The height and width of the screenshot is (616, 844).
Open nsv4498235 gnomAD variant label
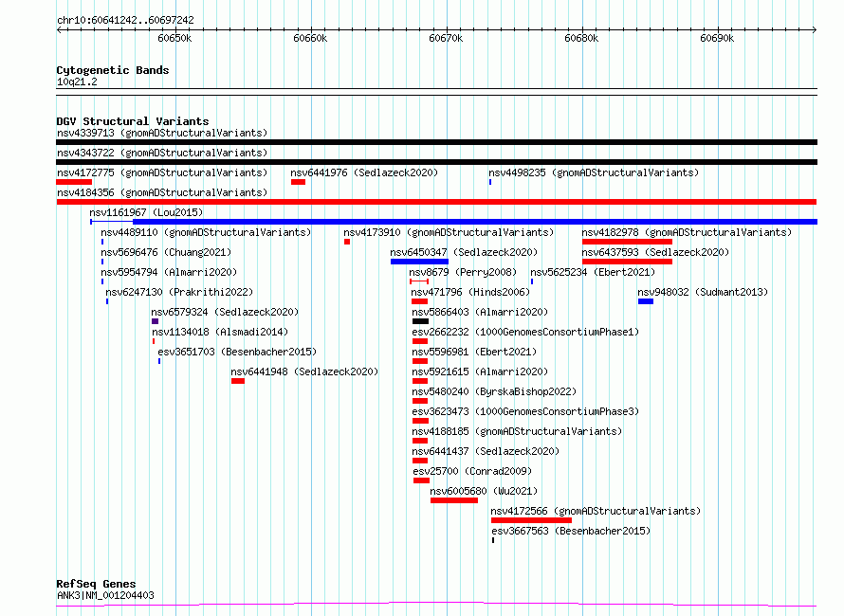tap(594, 172)
